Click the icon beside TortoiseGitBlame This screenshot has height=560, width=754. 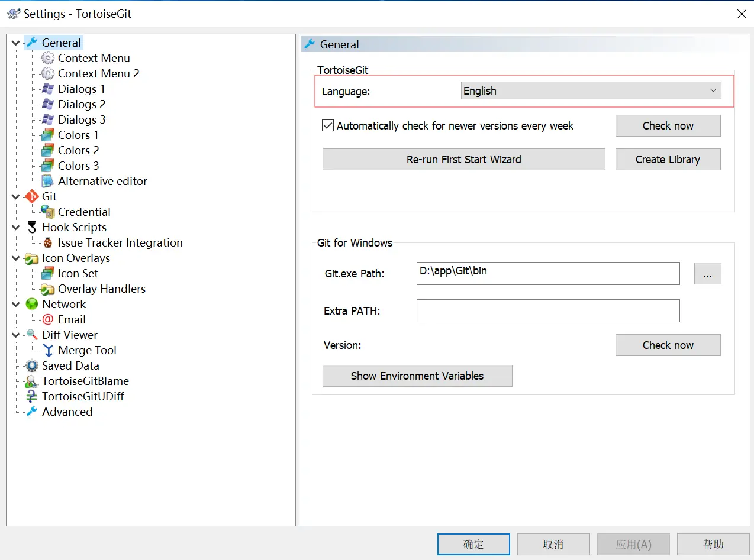(x=31, y=381)
